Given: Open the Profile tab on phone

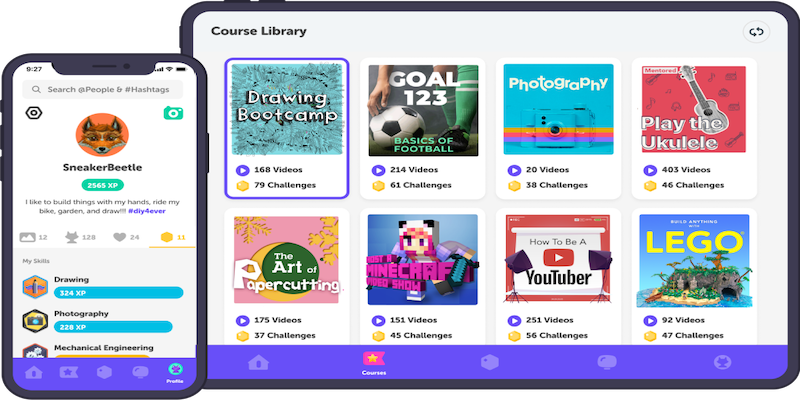Looking at the screenshot, I should pos(175,373).
